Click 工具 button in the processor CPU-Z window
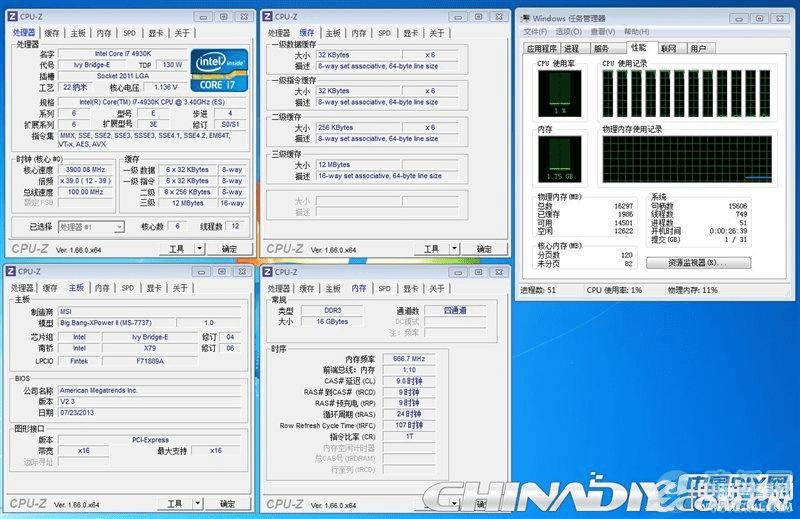800x519 pixels. [177, 249]
